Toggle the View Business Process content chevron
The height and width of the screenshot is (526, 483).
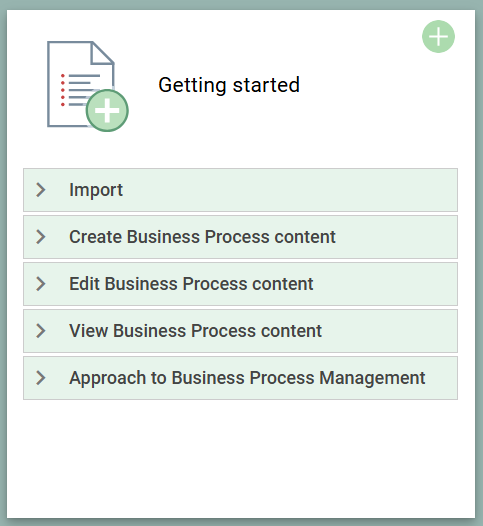(41, 331)
